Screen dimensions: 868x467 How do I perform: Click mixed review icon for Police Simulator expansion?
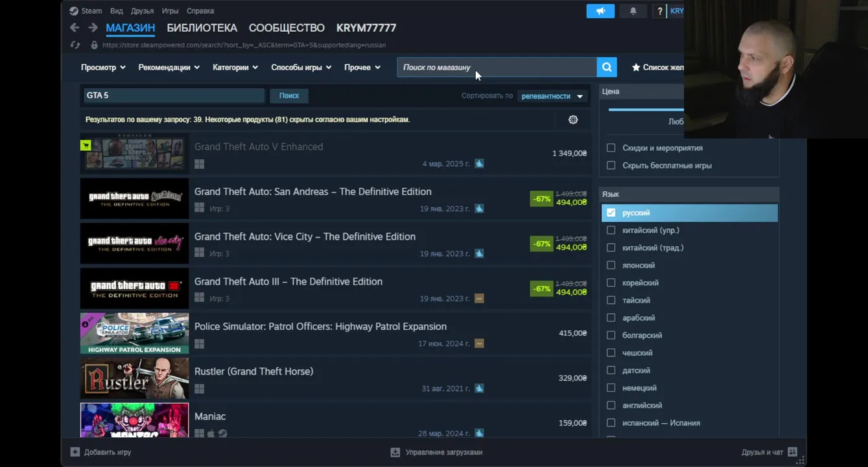click(479, 343)
